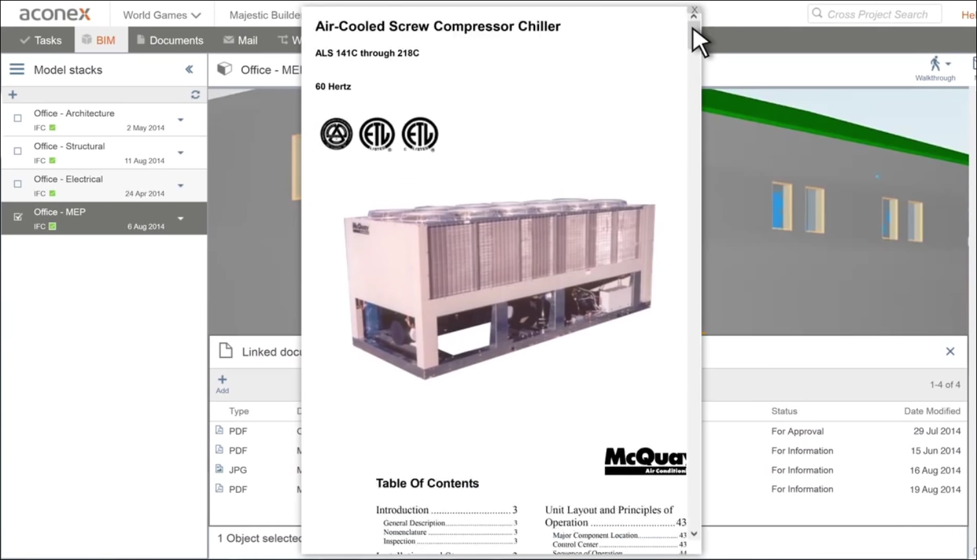Image resolution: width=977 pixels, height=560 pixels.
Task: Click the JPG file icon in linked documents
Action: click(220, 469)
